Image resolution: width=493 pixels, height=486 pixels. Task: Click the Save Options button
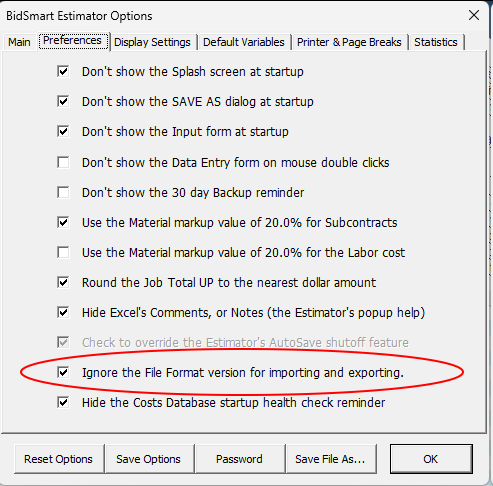pyautogui.click(x=148, y=459)
